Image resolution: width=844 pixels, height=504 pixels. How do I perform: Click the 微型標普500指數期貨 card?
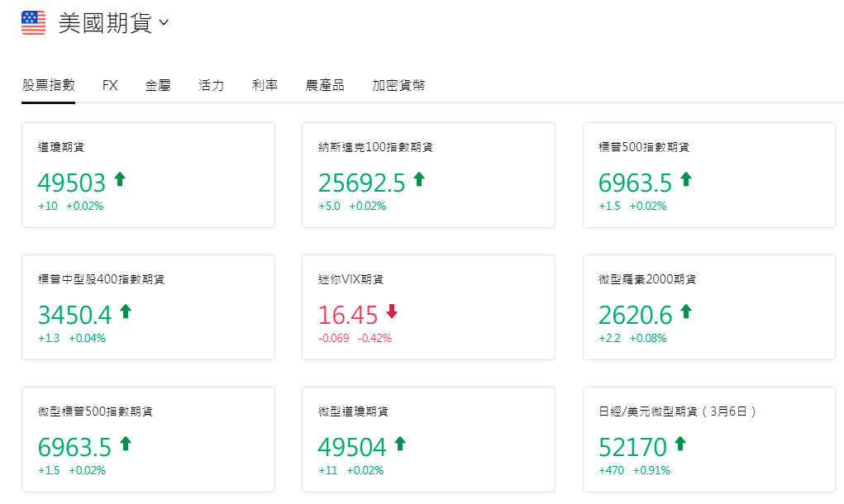coord(147,439)
